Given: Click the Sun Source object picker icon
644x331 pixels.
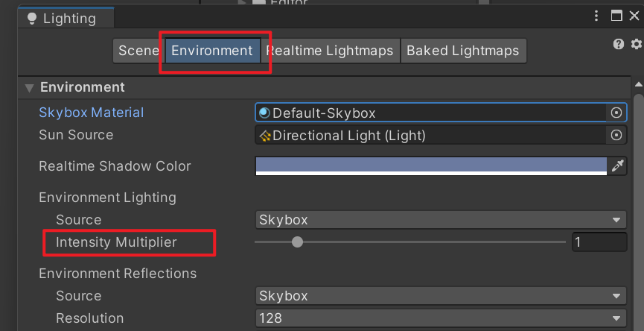Looking at the screenshot, I should click(616, 136).
